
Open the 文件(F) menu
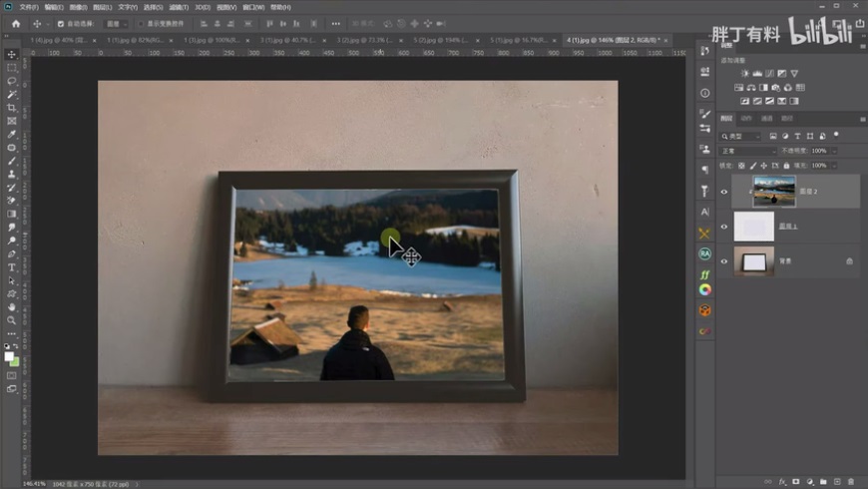tap(29, 7)
